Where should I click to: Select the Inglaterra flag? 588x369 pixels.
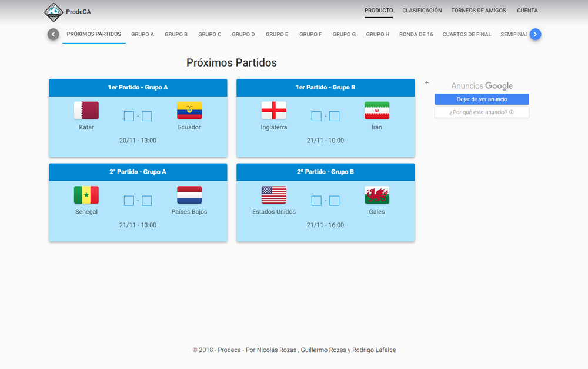coord(274,111)
